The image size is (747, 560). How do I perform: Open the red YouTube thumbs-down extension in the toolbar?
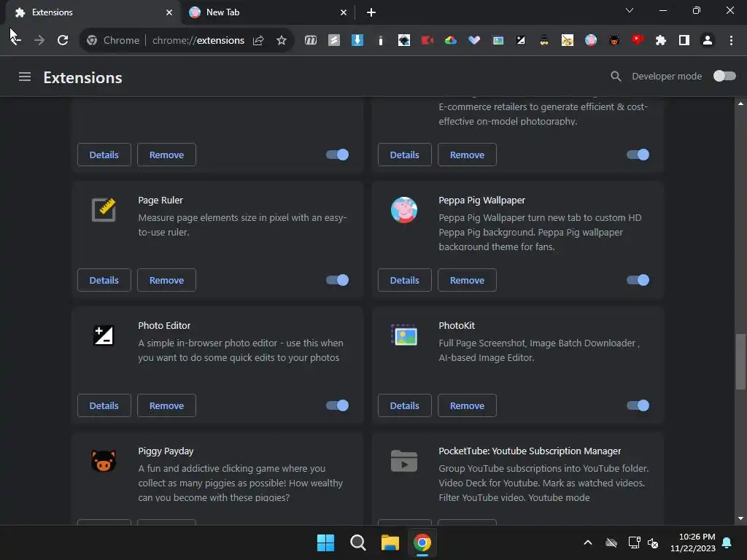pyautogui.click(x=638, y=40)
